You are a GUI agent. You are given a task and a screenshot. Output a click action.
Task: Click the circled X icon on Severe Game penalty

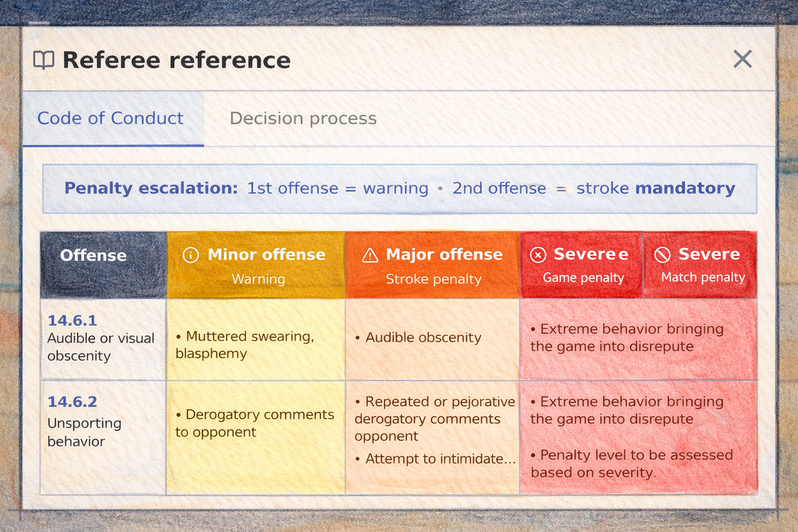[537, 255]
